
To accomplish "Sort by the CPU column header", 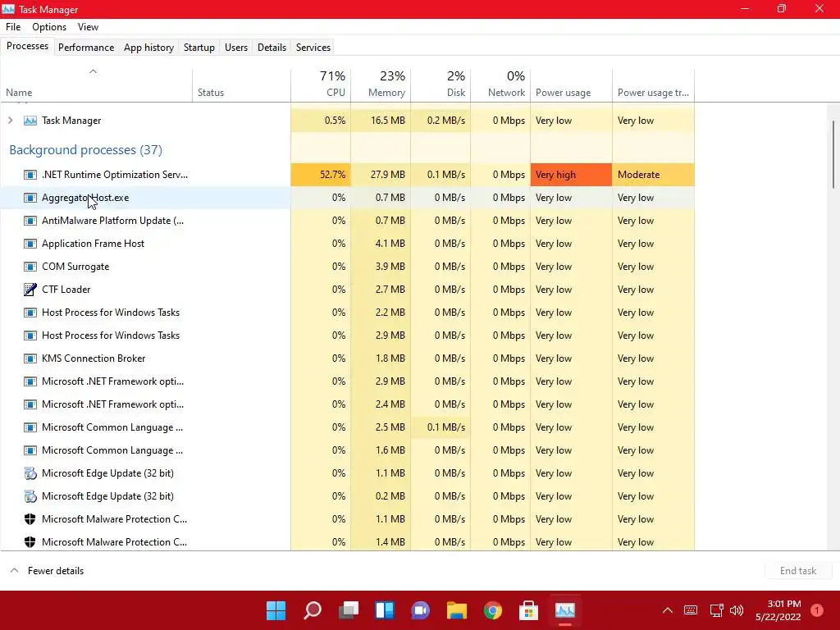I will click(321, 85).
